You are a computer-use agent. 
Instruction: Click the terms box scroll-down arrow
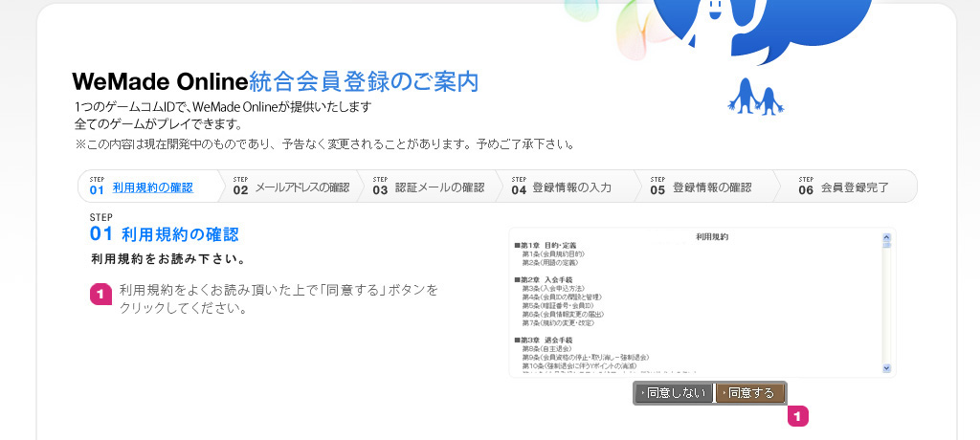point(886,369)
